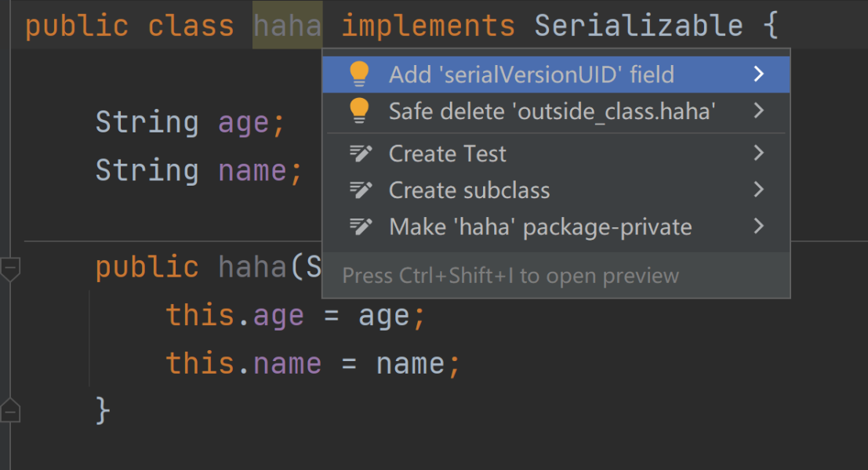The height and width of the screenshot is (470, 868).
Task: Place cursor on the String name field
Action: pos(252,171)
